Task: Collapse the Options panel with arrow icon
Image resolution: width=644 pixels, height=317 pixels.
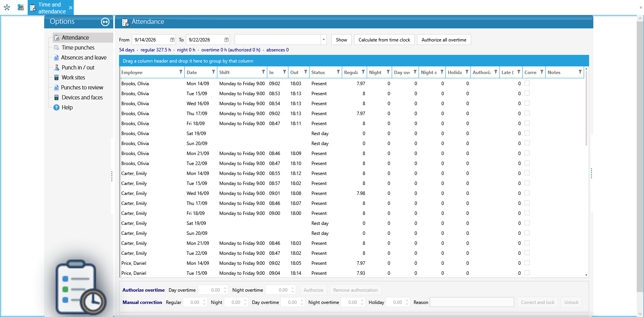Action: tap(105, 22)
